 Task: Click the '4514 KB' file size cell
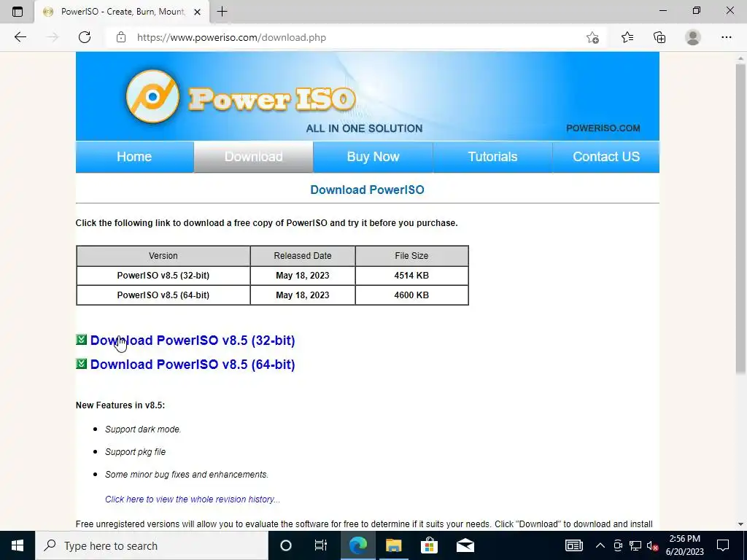411,275
